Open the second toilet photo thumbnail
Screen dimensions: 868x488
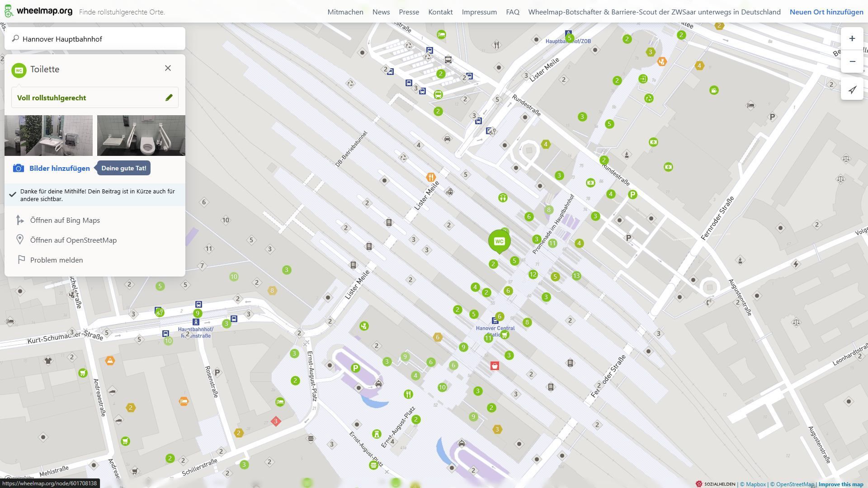coord(141,136)
